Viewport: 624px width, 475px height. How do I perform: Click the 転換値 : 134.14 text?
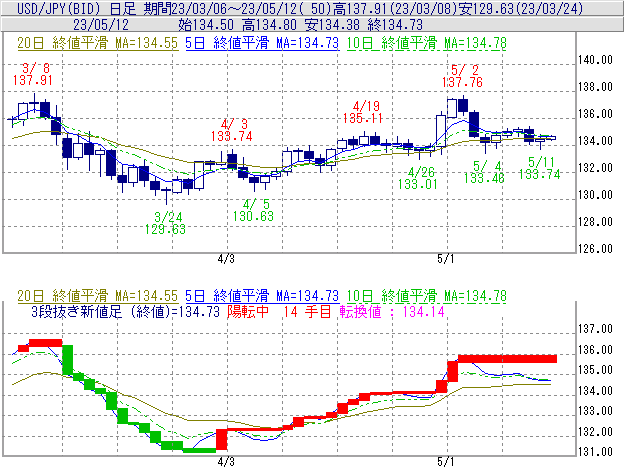tap(392, 311)
